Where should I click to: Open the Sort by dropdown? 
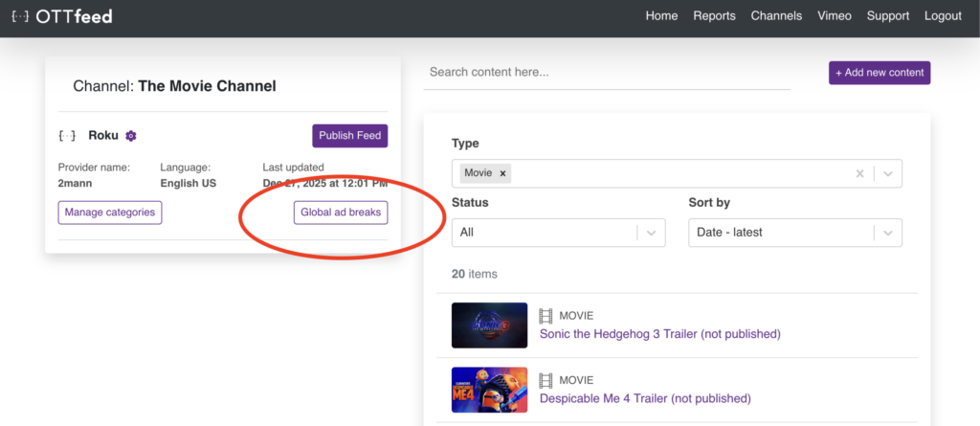click(x=794, y=232)
